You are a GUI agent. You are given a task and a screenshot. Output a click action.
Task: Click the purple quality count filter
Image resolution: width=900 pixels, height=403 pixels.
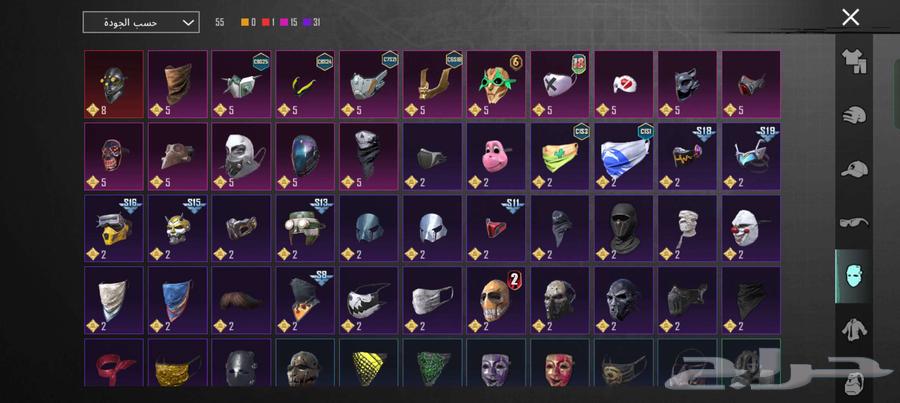[313, 22]
